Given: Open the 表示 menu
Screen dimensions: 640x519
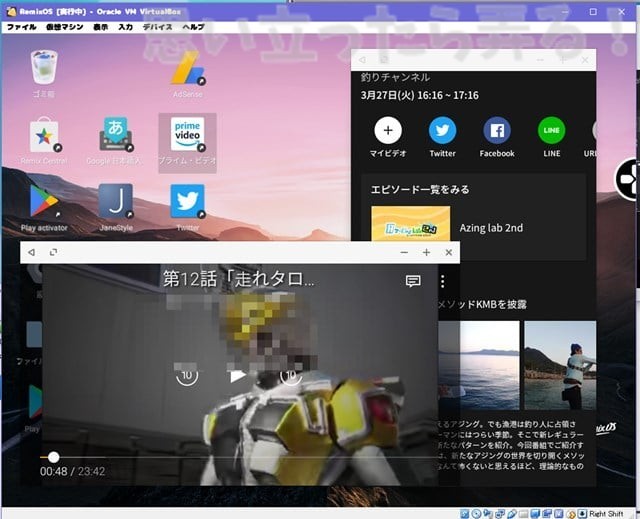Looking at the screenshot, I should click(100, 27).
